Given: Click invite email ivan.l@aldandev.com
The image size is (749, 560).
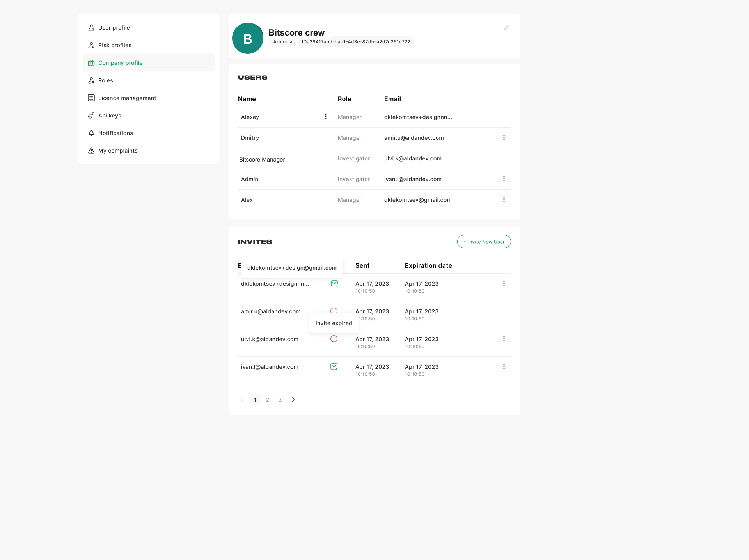Looking at the screenshot, I should (x=270, y=367).
